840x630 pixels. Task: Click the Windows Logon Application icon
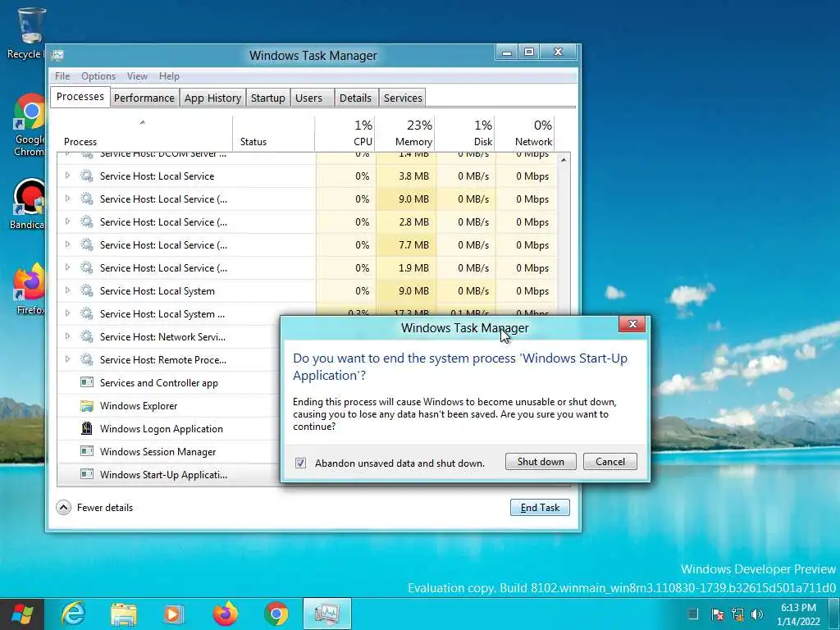tap(87, 428)
